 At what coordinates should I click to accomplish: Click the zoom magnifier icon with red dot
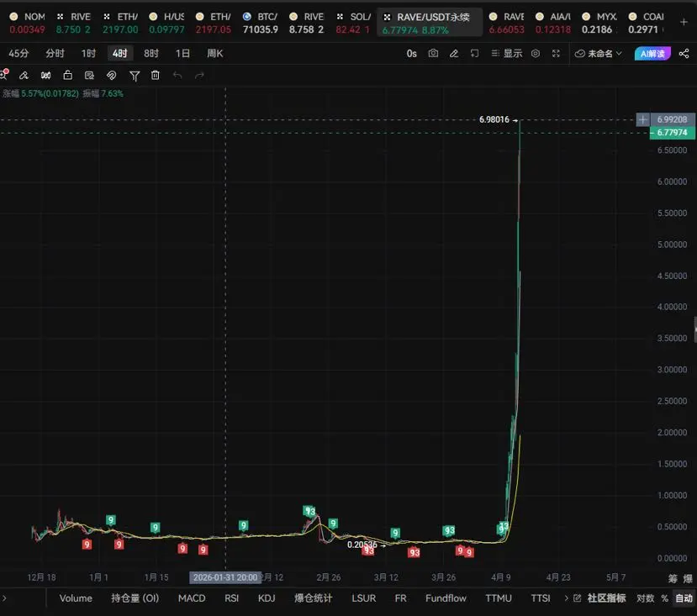(3, 74)
